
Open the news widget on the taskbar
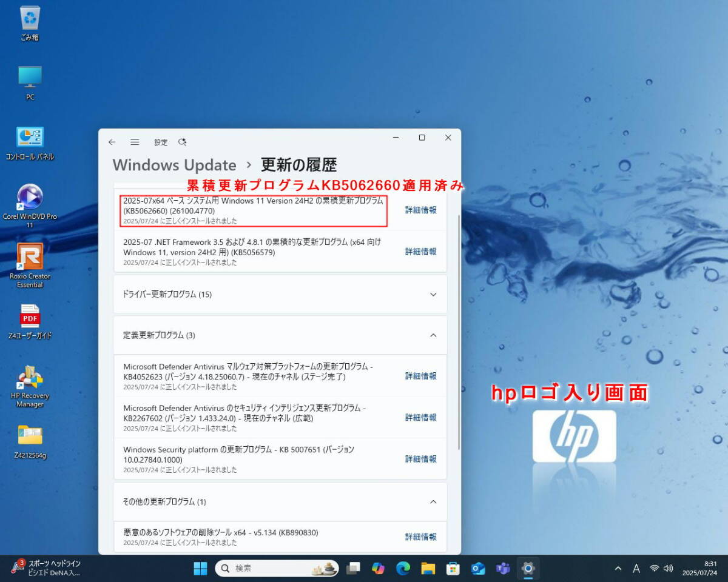(x=47, y=568)
